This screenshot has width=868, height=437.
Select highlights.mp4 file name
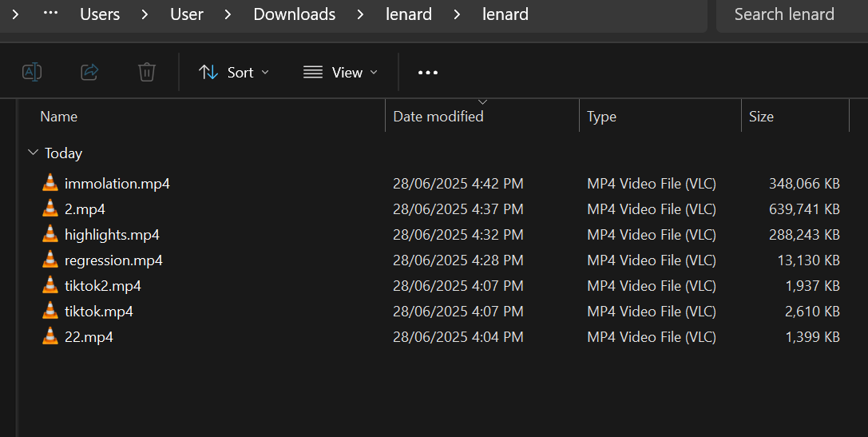[x=112, y=235]
